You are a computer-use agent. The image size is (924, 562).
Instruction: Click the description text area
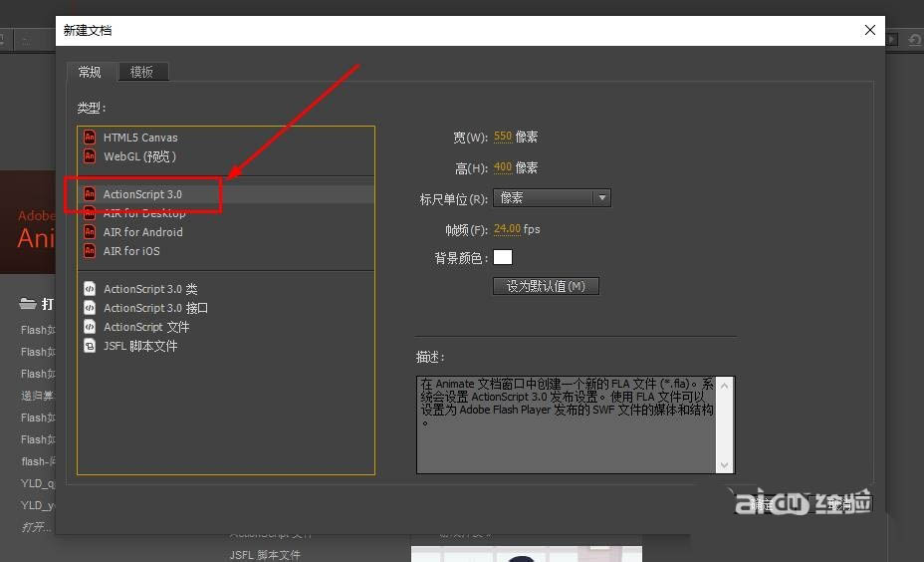point(567,424)
